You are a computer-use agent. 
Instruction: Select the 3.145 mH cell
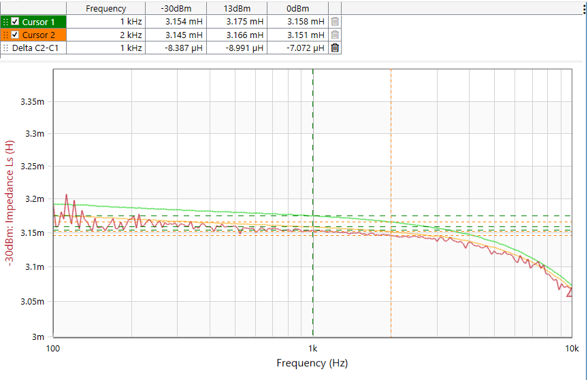(x=176, y=35)
